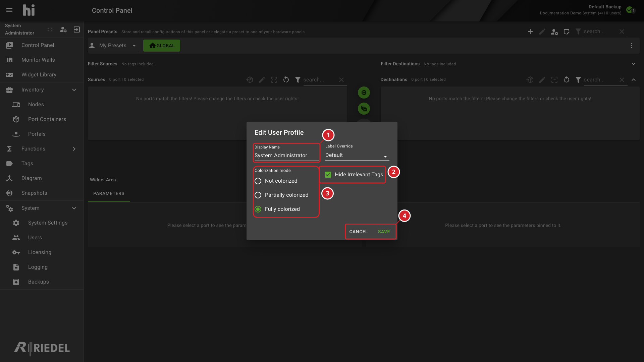Open the My Presets dropdown
Screen dimensions: 644x362
(113, 46)
